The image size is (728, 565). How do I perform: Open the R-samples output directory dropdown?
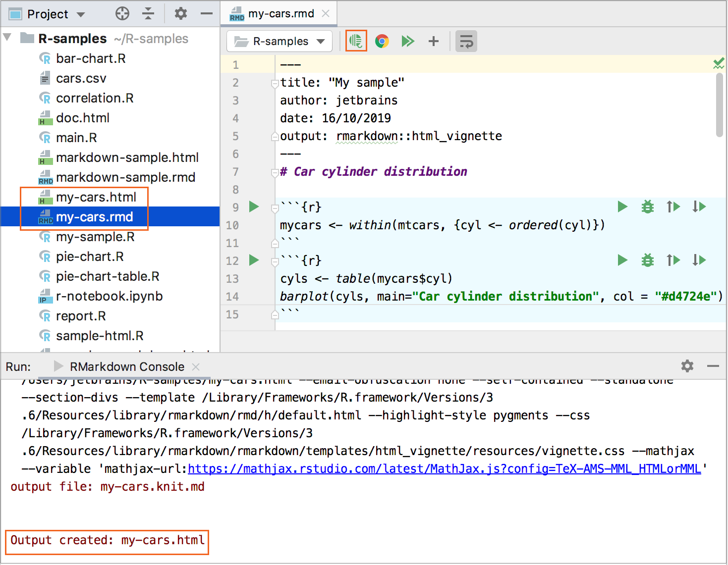[279, 41]
